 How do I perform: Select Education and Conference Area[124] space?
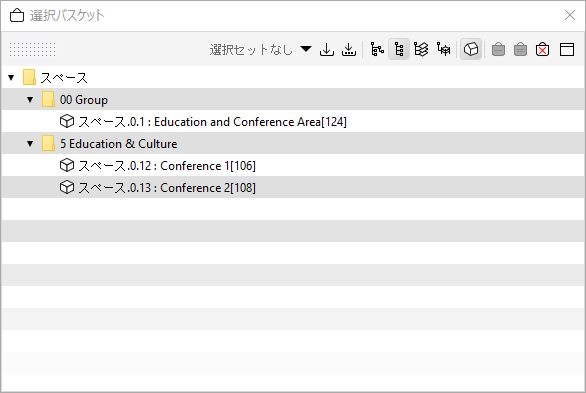click(x=293, y=122)
